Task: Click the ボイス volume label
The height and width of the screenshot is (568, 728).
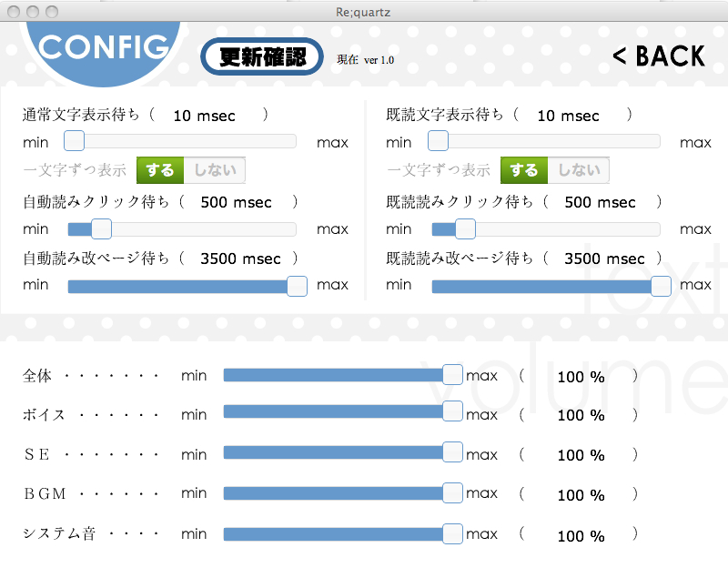Action: pyautogui.click(x=44, y=415)
